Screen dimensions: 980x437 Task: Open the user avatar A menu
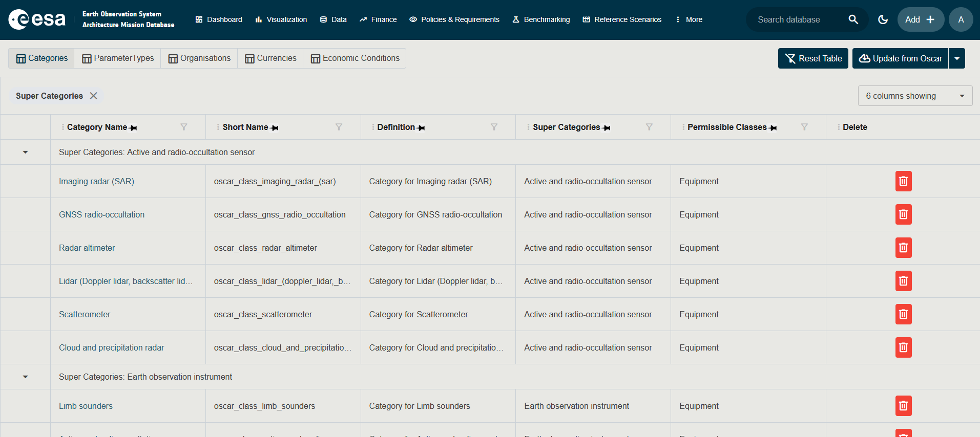[x=961, y=19]
